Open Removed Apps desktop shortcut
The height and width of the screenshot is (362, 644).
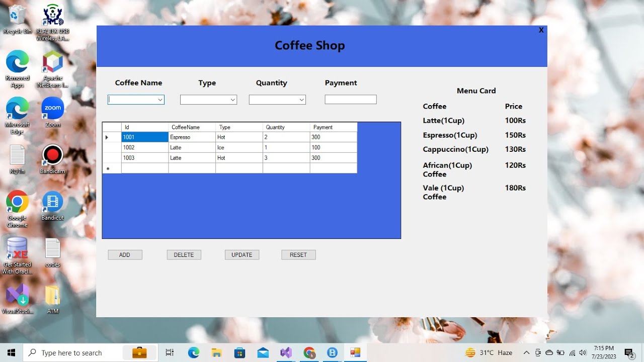pos(17,69)
